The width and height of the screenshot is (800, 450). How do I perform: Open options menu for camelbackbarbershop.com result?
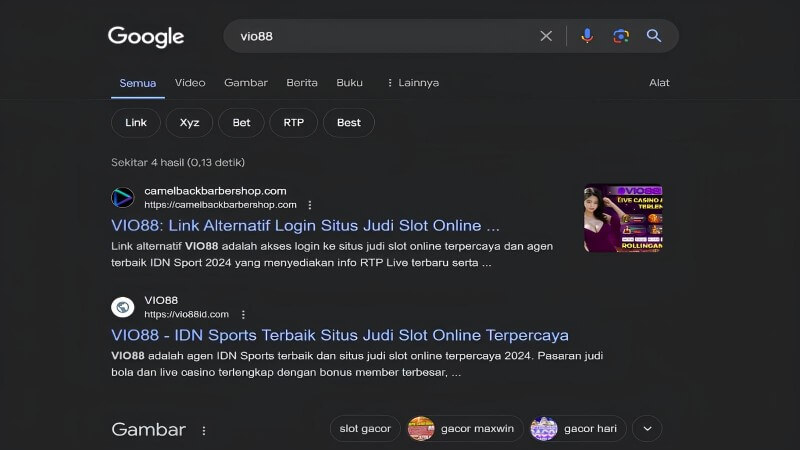point(310,205)
